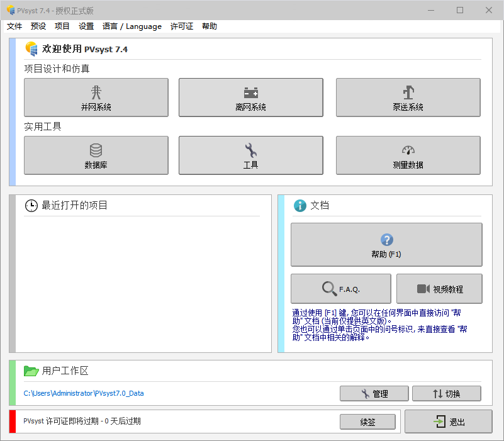Open the F.A.Q. search button
Viewport: 504px width, 441px height.
pos(340,289)
